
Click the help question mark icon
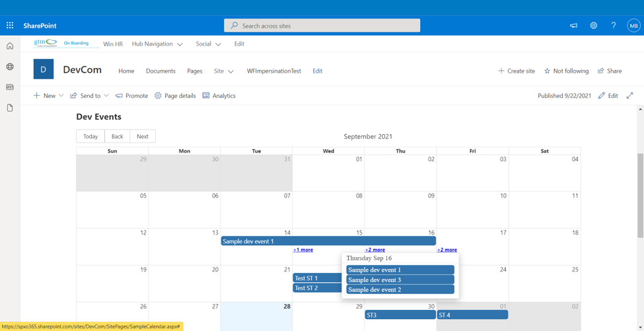tap(613, 26)
